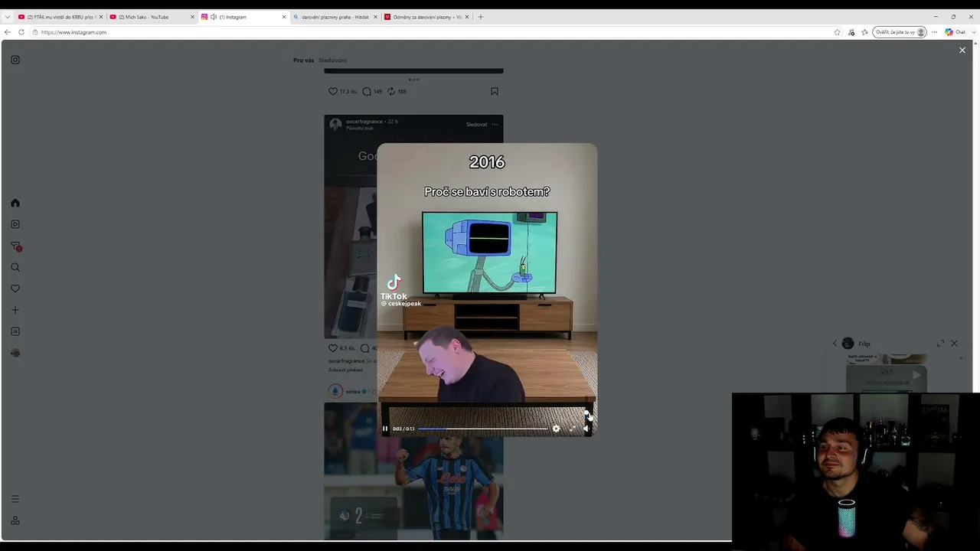
Task: Close the video overlay with the X
Action: click(962, 51)
